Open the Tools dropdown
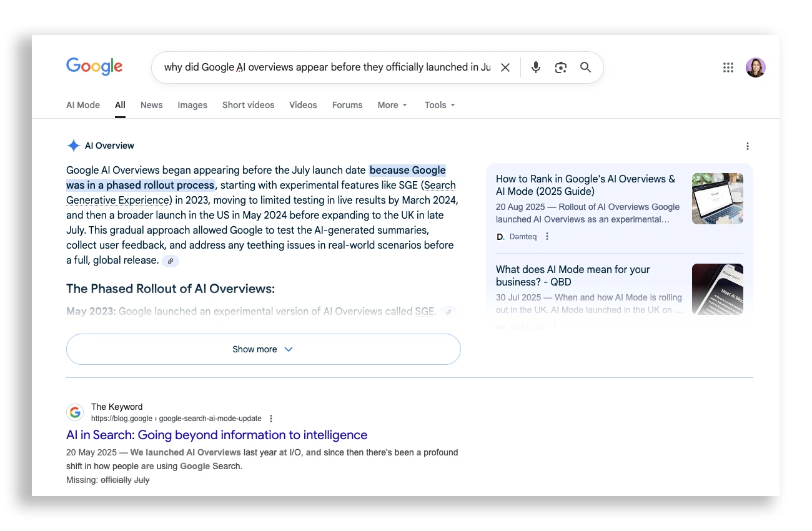812x531 pixels. (440, 105)
